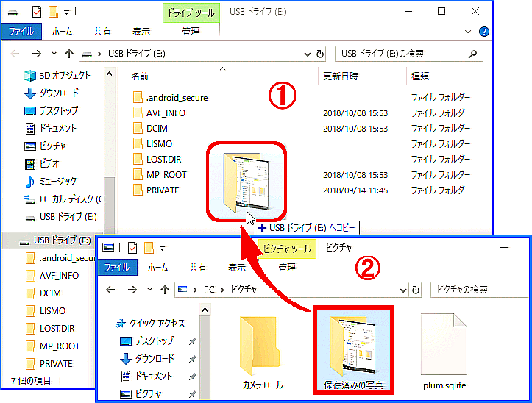Click the help question mark icon in USB window

click(x=484, y=32)
